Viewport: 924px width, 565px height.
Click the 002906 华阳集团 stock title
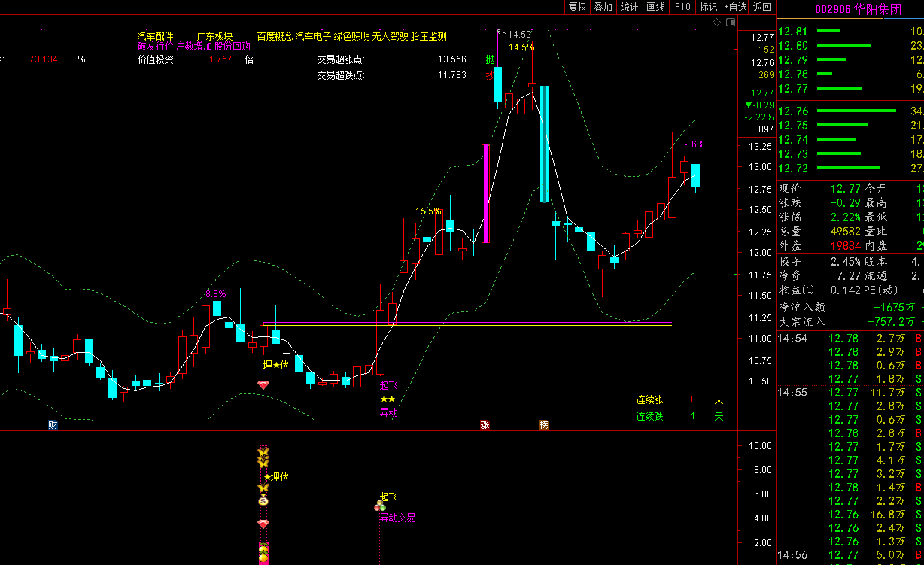[x=858, y=10]
